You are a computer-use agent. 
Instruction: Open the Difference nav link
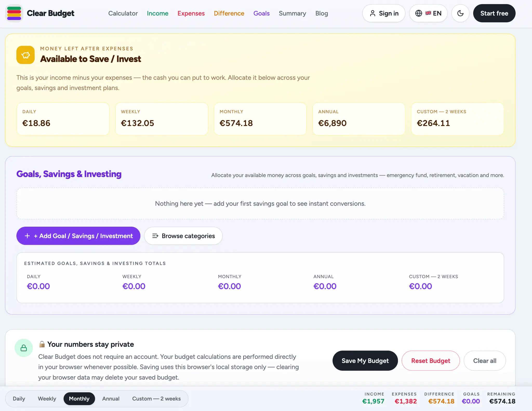click(x=229, y=13)
